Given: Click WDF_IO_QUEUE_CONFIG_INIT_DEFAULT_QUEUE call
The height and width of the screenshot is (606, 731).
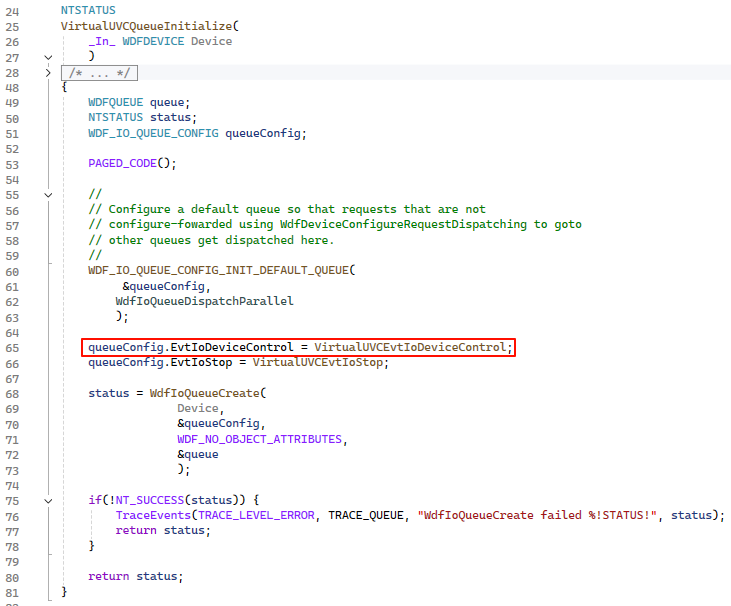Looking at the screenshot, I should pos(219,270).
